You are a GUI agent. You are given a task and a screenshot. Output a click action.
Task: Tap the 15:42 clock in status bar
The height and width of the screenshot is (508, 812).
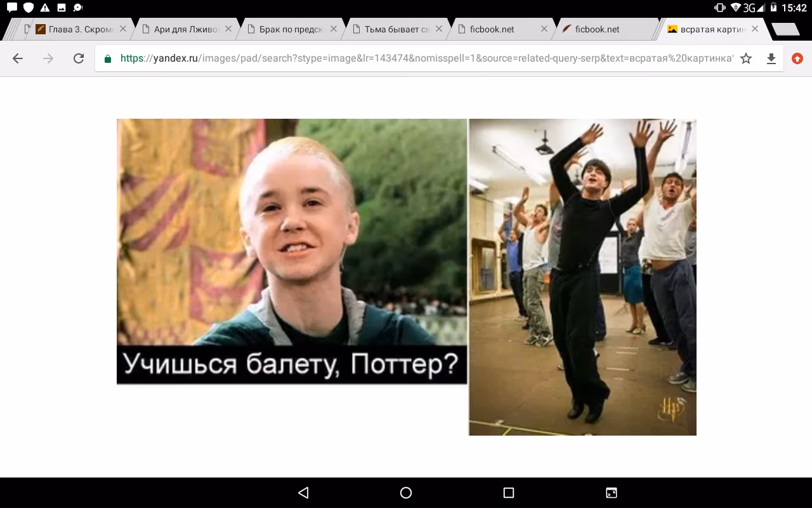795,8
